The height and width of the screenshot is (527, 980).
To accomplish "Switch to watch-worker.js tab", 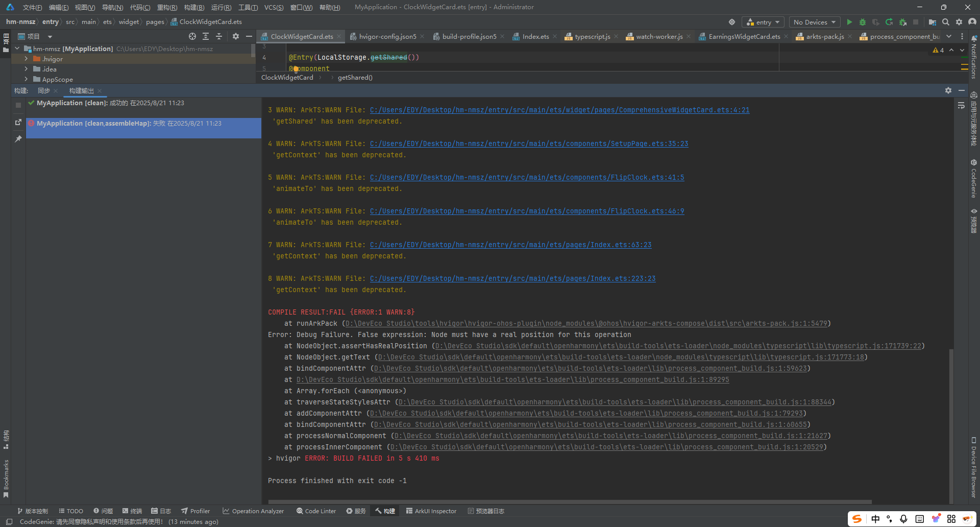I will (659, 36).
